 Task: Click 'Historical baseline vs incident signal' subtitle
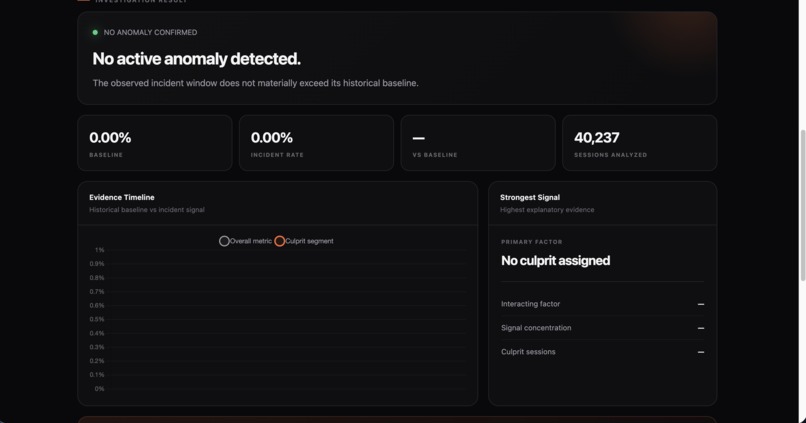(146, 210)
